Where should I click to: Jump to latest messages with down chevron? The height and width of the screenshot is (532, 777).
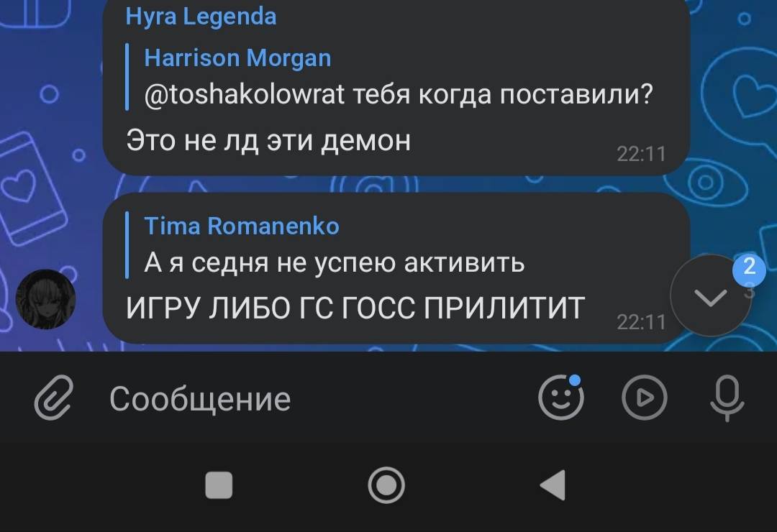[x=711, y=296]
